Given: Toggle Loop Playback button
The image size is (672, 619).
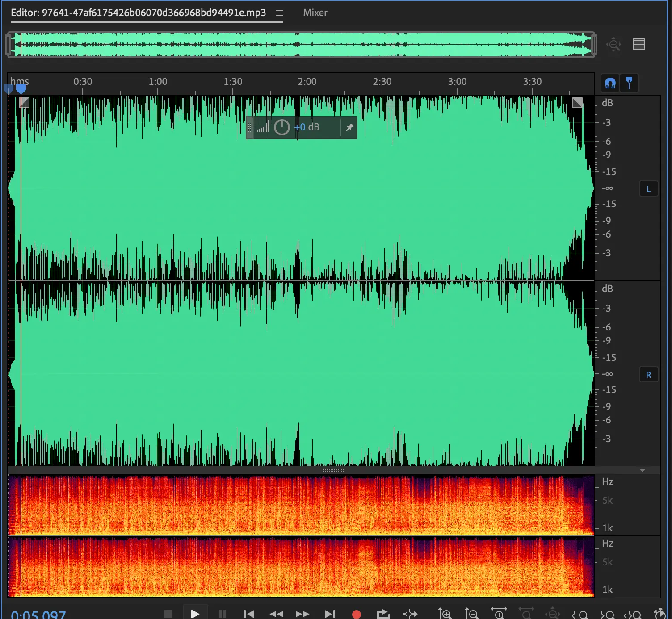Looking at the screenshot, I should (x=383, y=614).
